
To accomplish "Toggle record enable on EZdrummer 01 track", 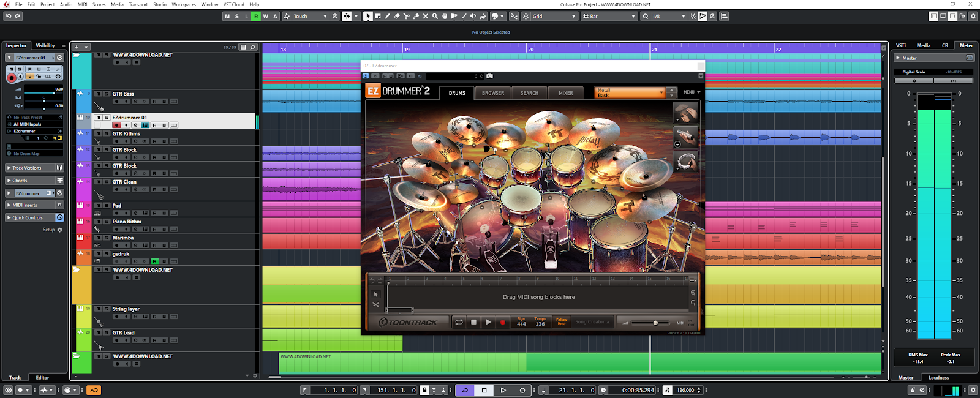I will click(x=116, y=125).
